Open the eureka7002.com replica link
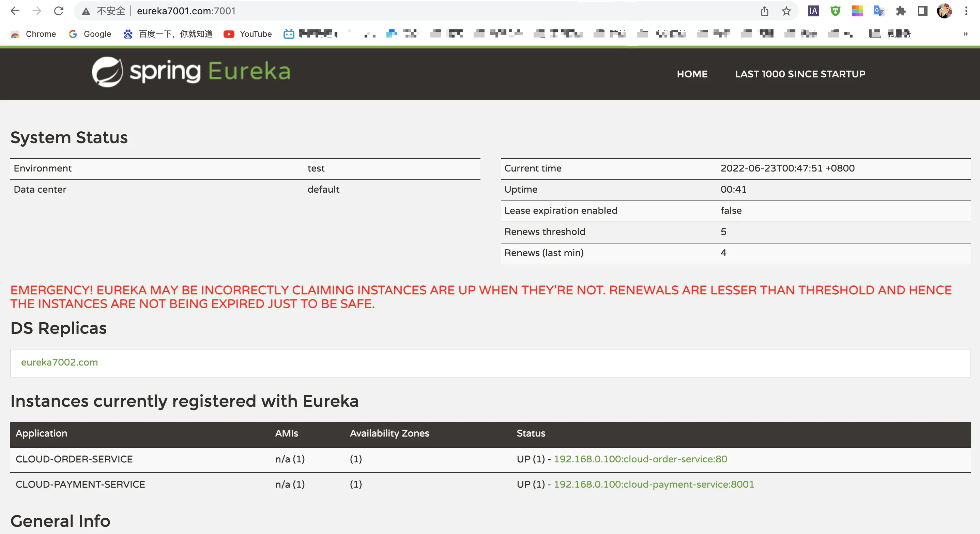 (x=59, y=362)
